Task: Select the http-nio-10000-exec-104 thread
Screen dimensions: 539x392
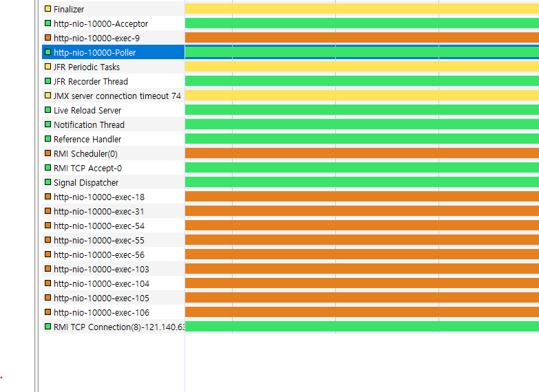Action: pos(113,283)
